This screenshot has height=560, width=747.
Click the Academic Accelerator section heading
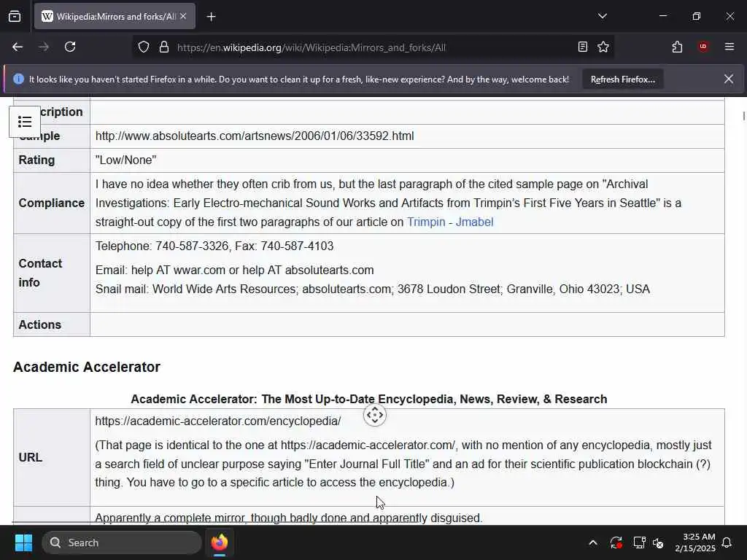pyautogui.click(x=87, y=367)
